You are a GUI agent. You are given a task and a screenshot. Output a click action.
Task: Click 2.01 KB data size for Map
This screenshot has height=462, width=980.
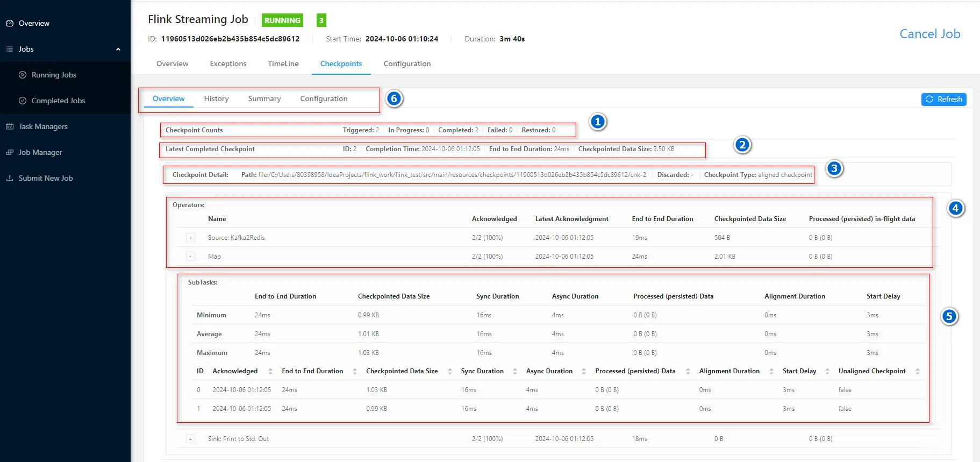[x=725, y=257]
